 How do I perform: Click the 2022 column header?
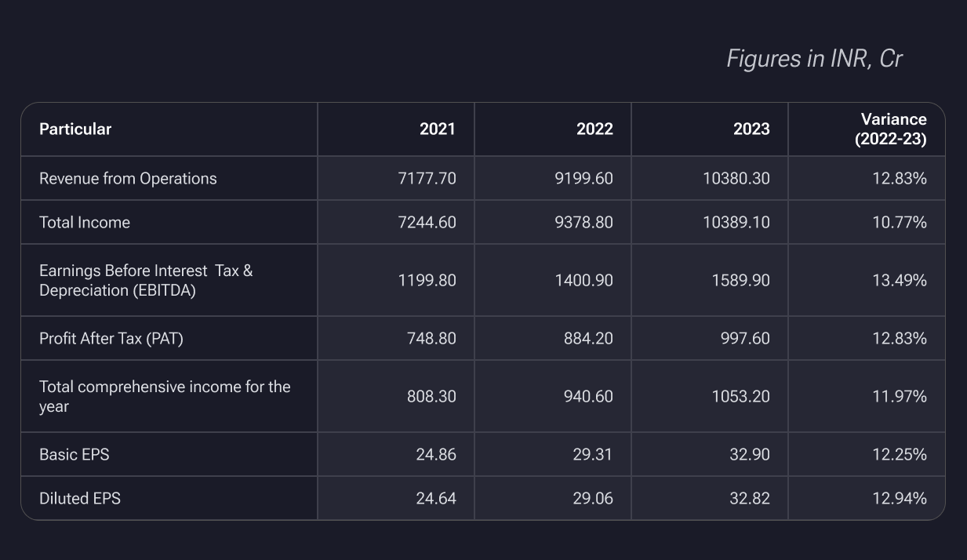pyautogui.click(x=594, y=129)
